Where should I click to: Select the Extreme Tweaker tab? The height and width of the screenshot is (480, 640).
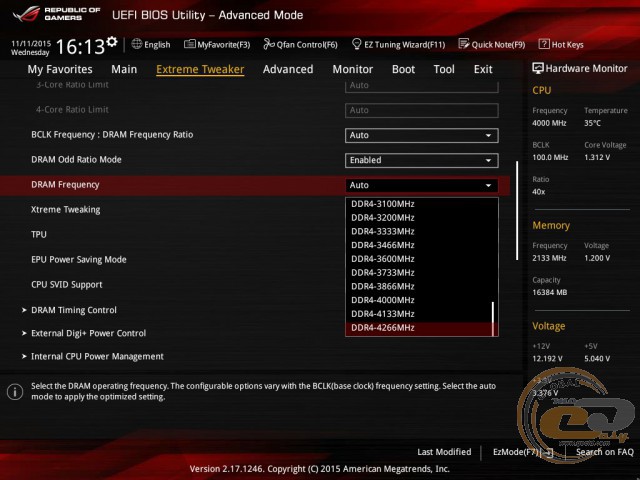[x=200, y=69]
